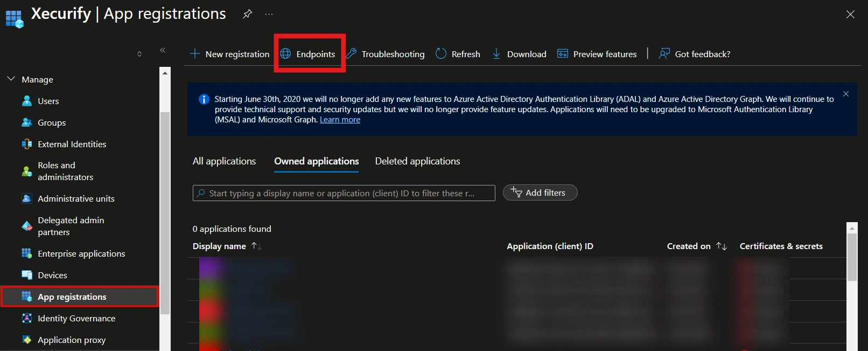Open the more options ellipsis in header
The image size is (868, 351).
tap(269, 15)
